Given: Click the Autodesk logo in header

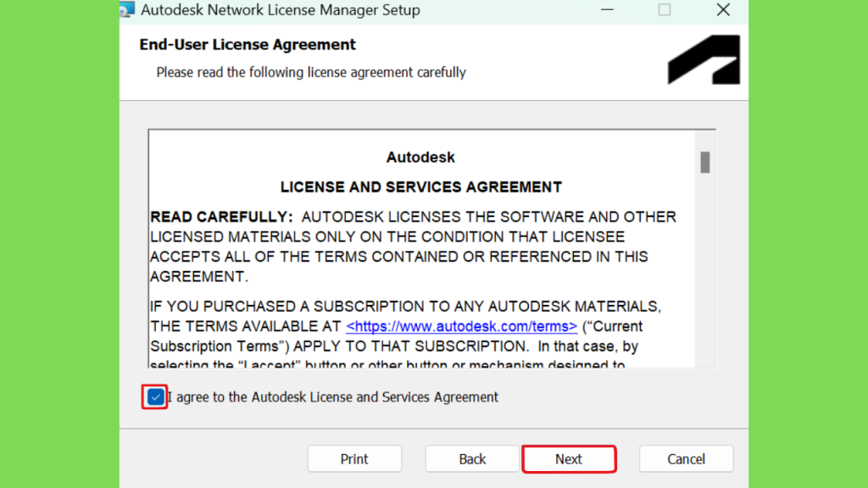Looking at the screenshot, I should click(704, 60).
